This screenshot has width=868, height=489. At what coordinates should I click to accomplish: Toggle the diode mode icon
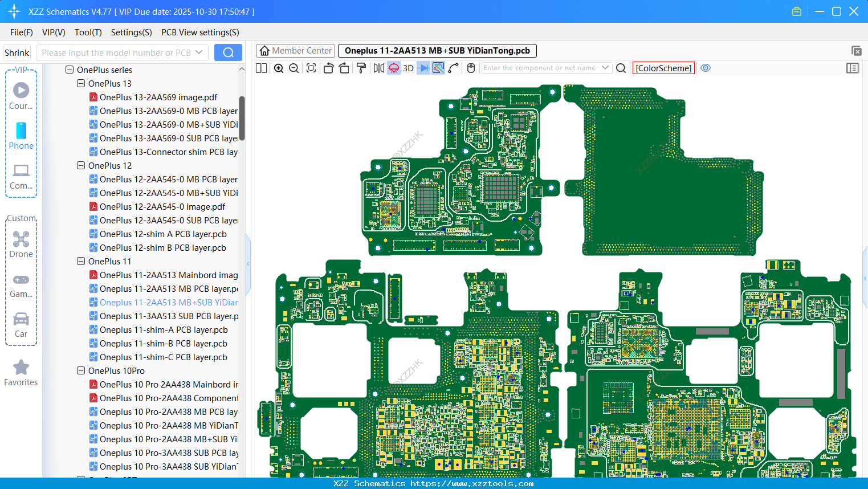[x=423, y=68]
